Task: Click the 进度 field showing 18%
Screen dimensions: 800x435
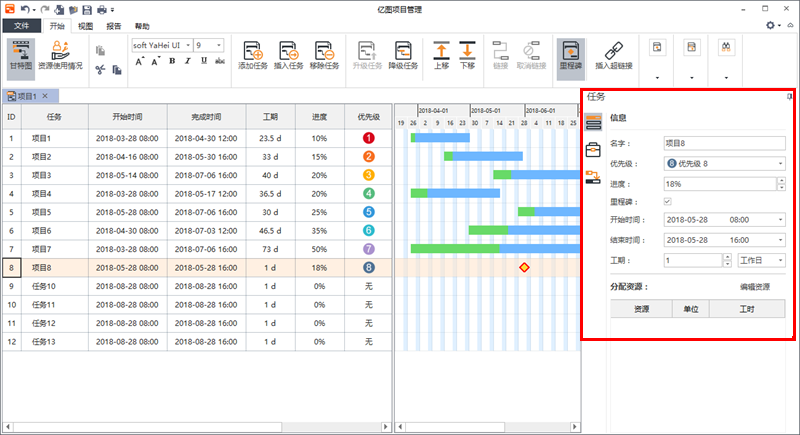Action: (x=720, y=184)
